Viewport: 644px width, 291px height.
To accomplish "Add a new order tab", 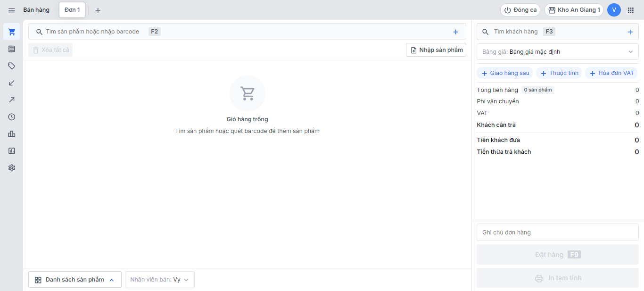I will click(x=98, y=10).
